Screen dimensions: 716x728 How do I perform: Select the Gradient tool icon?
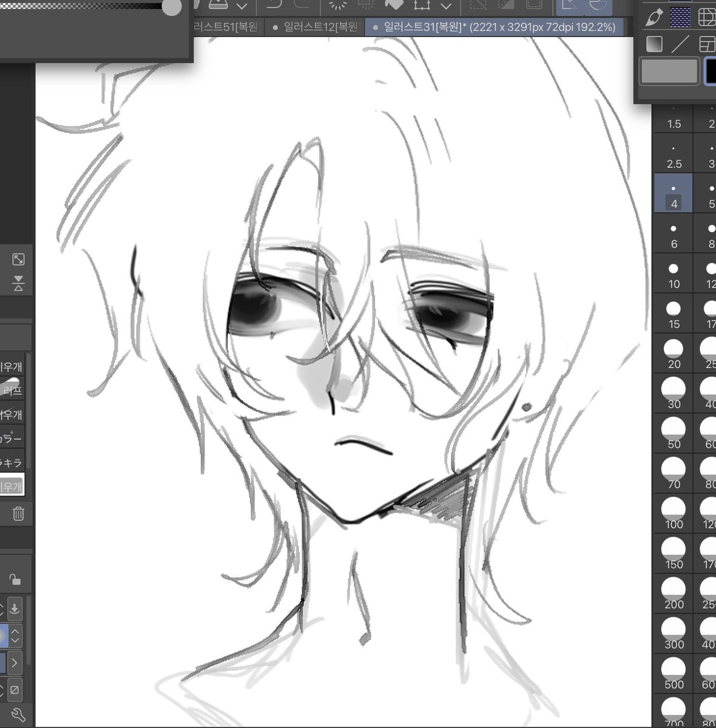coord(654,44)
